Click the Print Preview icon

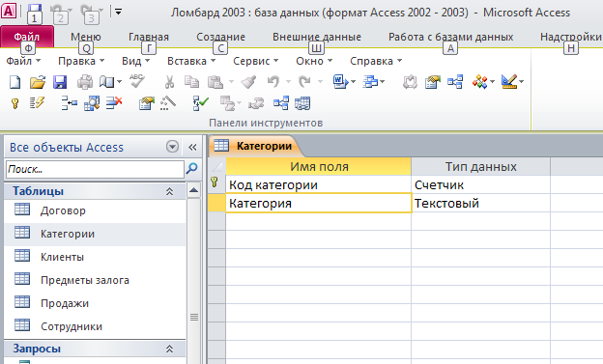coord(106,82)
